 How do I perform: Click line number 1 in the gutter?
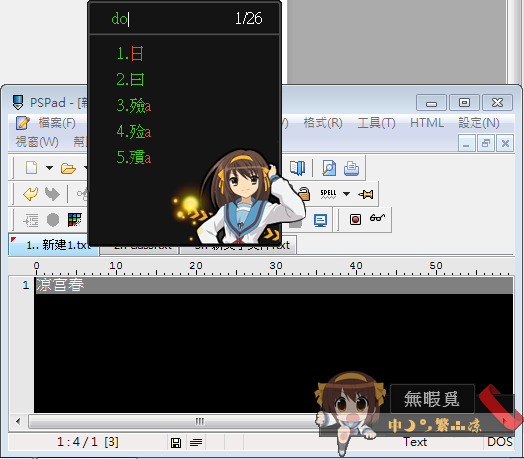click(x=26, y=285)
